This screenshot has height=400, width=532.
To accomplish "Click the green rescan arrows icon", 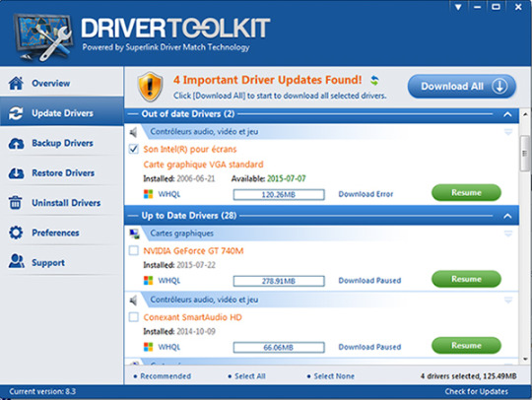I will pos(374,81).
